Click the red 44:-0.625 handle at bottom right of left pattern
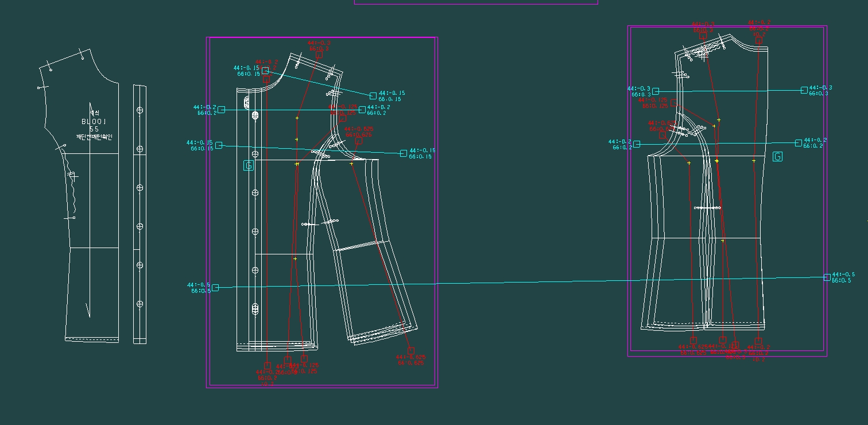 [410, 350]
